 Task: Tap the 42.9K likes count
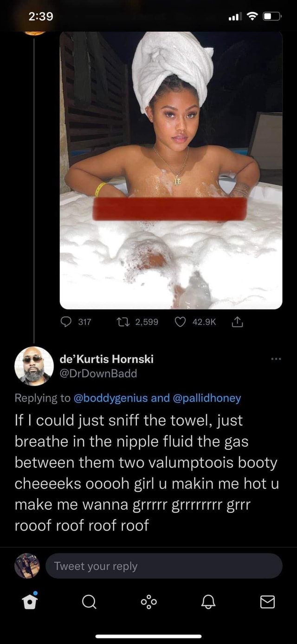coord(204,322)
